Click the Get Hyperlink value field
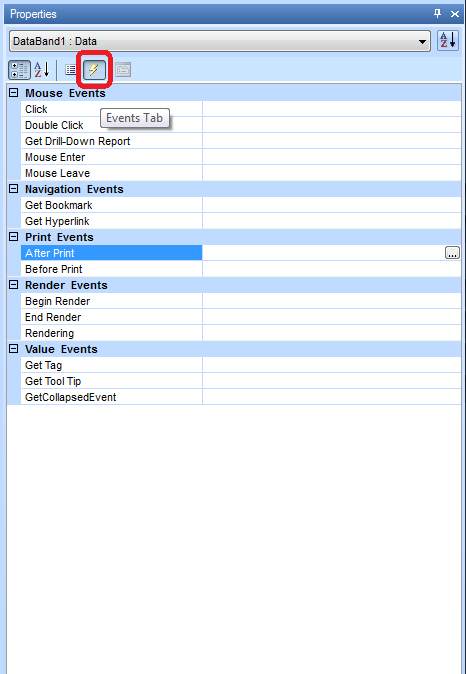 [x=331, y=221]
